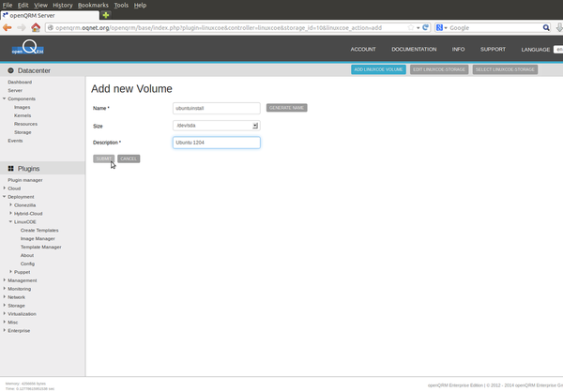Collapse the Deployment tree node

(x=5, y=197)
